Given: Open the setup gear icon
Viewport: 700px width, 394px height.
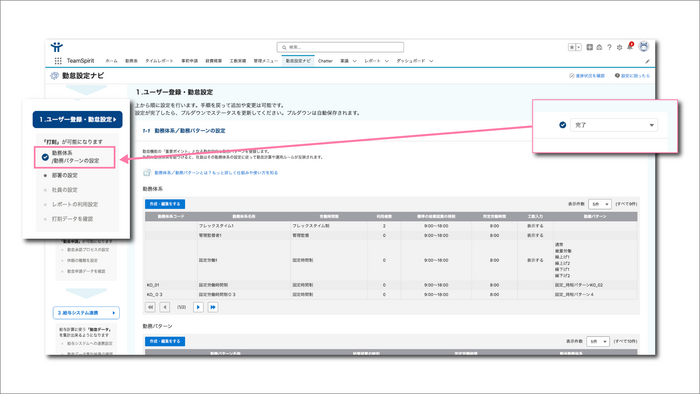Looking at the screenshot, I should pos(619,47).
